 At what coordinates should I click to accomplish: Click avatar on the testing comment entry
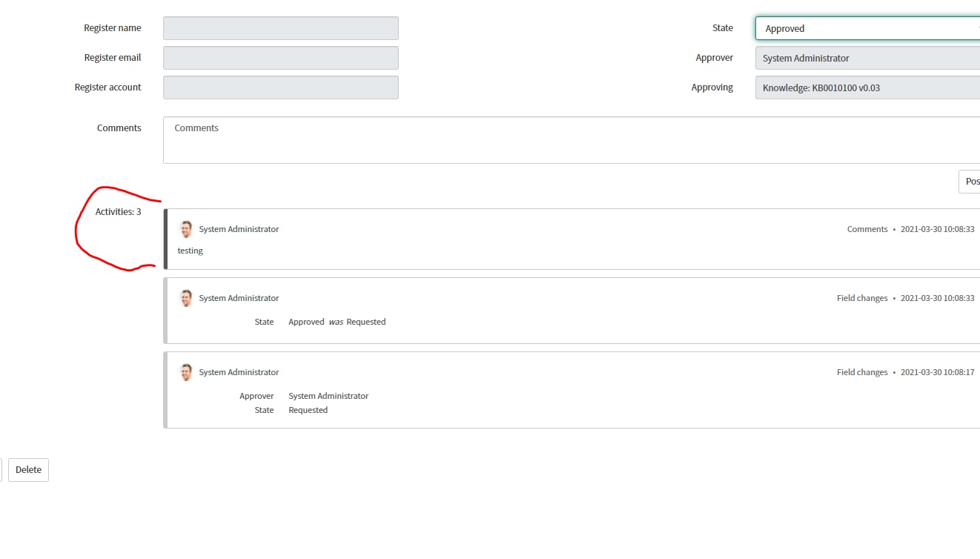186,229
